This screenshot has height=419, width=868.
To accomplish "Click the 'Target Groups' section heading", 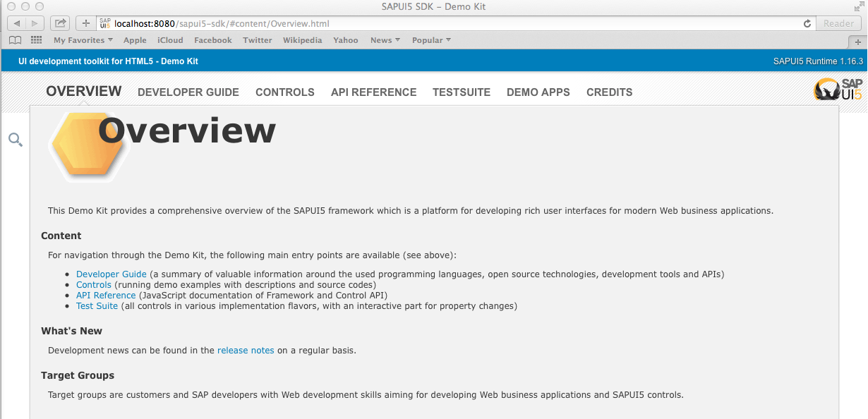I will coord(78,375).
